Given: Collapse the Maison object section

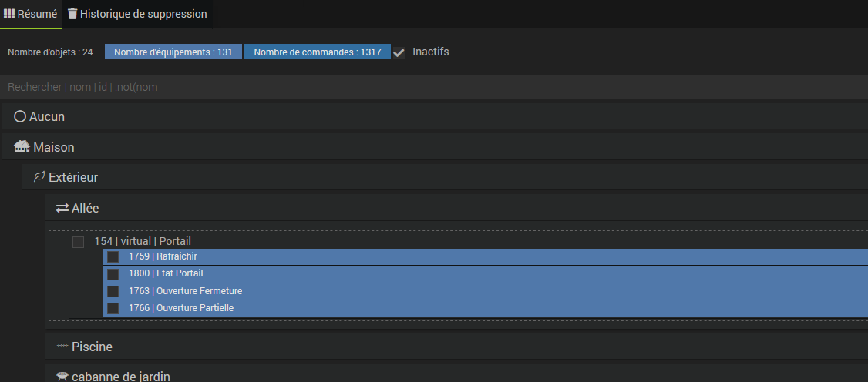Looking at the screenshot, I should coord(53,146).
